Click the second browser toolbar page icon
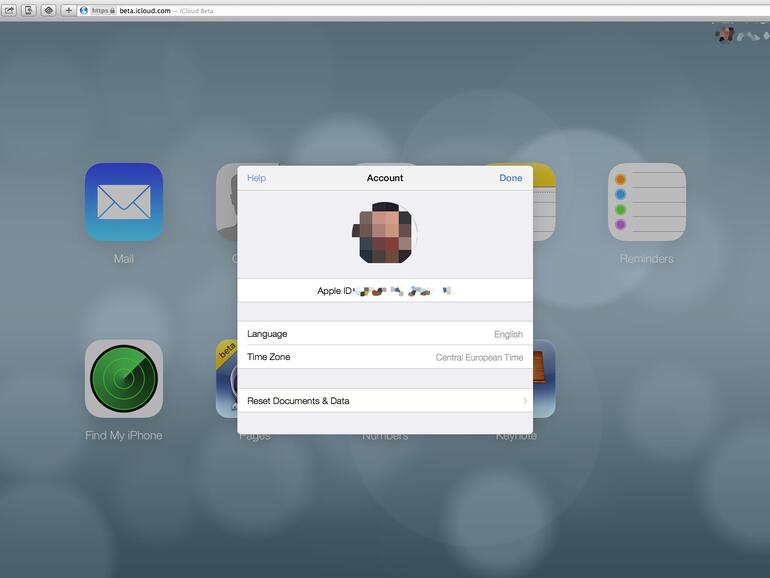770x578 pixels. coord(29,10)
